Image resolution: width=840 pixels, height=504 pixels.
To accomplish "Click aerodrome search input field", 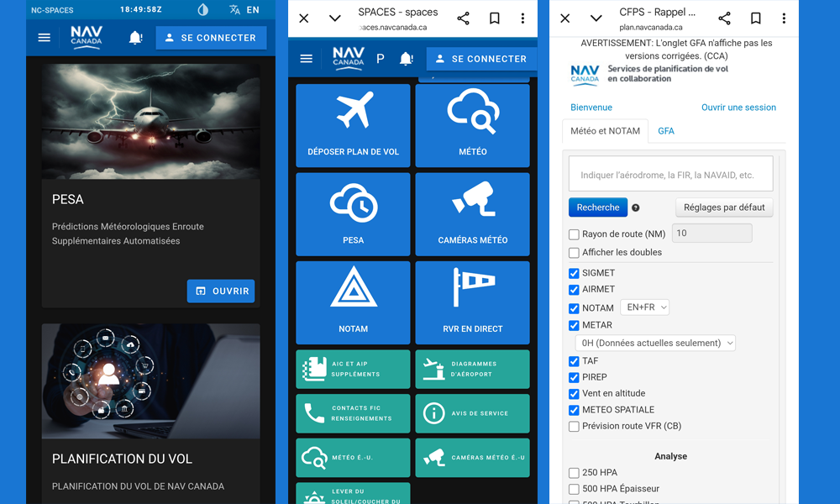I will (x=670, y=174).
